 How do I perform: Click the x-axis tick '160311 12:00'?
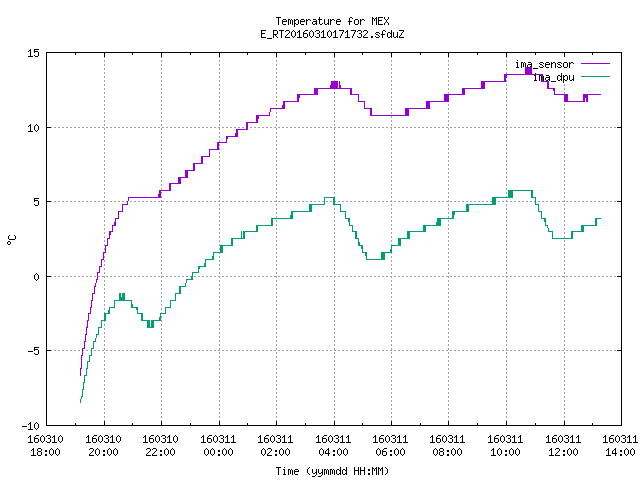coord(564,446)
